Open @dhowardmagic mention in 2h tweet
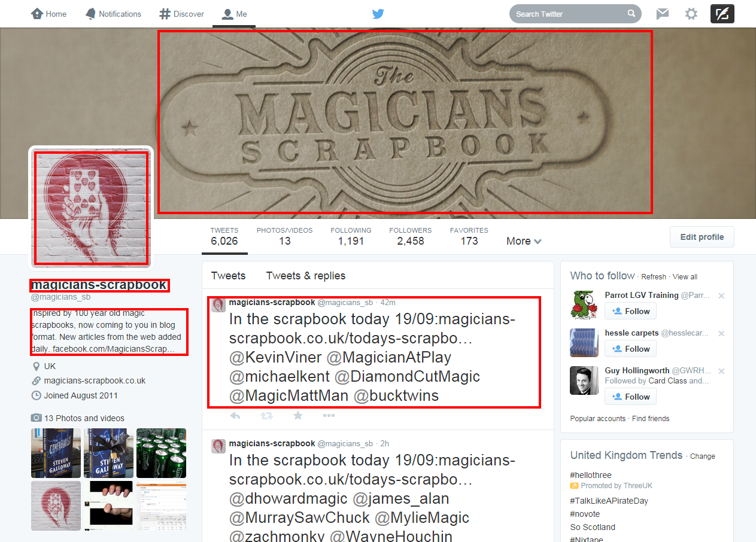This screenshot has height=542, width=756. (288, 499)
